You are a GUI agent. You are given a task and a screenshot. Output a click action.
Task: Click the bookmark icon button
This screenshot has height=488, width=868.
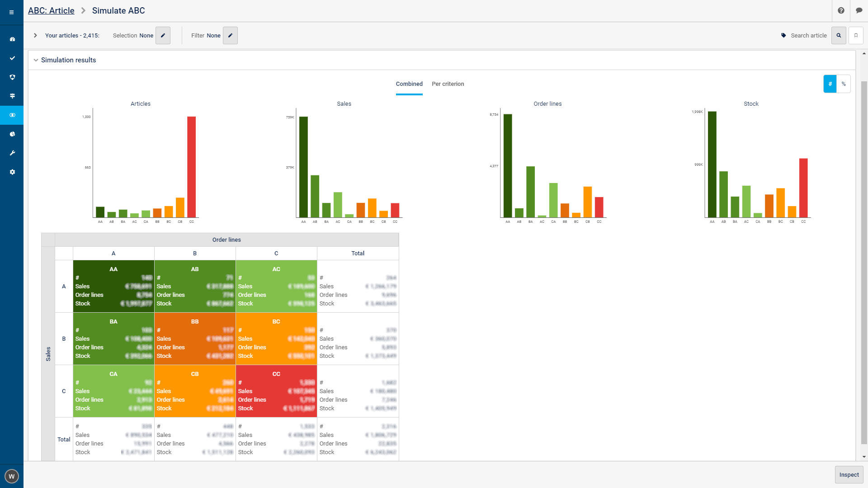[856, 35]
